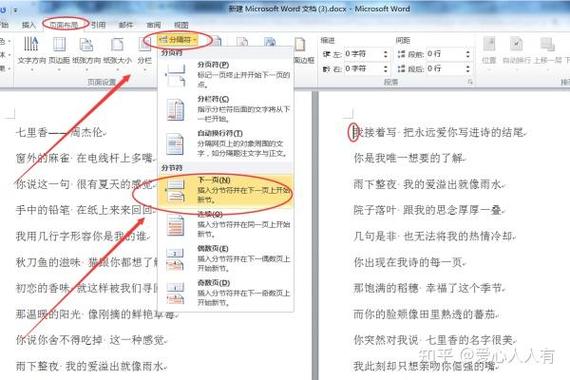The image size is (570, 380).
Task: Expand the 分隔符 breaks dropdown
Action: pyautogui.click(x=178, y=40)
